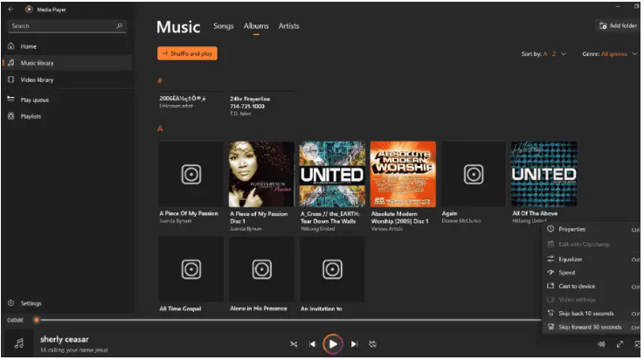The image size is (644, 360).
Task: Open the Sort by A-Z dropdown
Action: [x=544, y=54]
